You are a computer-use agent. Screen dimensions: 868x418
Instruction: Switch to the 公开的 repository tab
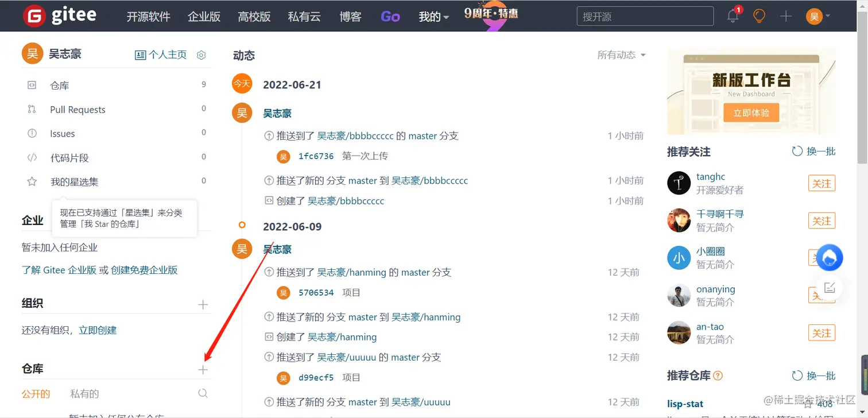pyautogui.click(x=36, y=394)
